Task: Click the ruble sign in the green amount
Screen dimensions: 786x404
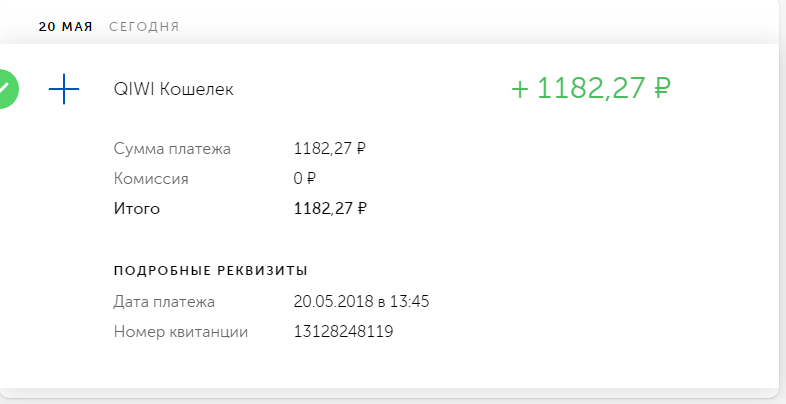Action: point(661,89)
